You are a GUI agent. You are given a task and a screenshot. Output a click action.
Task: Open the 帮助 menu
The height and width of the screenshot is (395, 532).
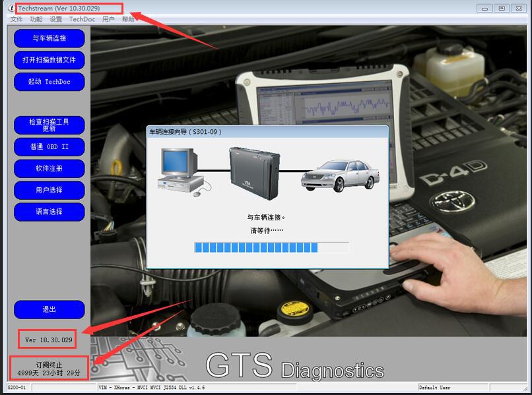(x=128, y=19)
